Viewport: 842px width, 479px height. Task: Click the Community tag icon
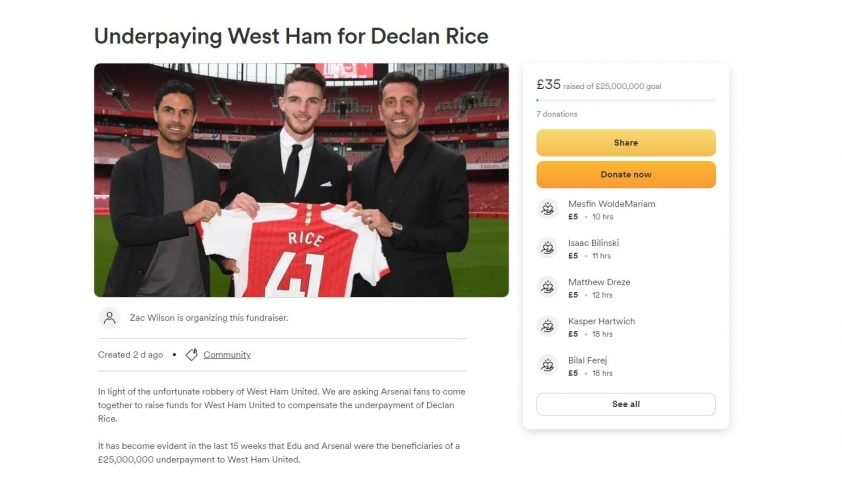192,355
